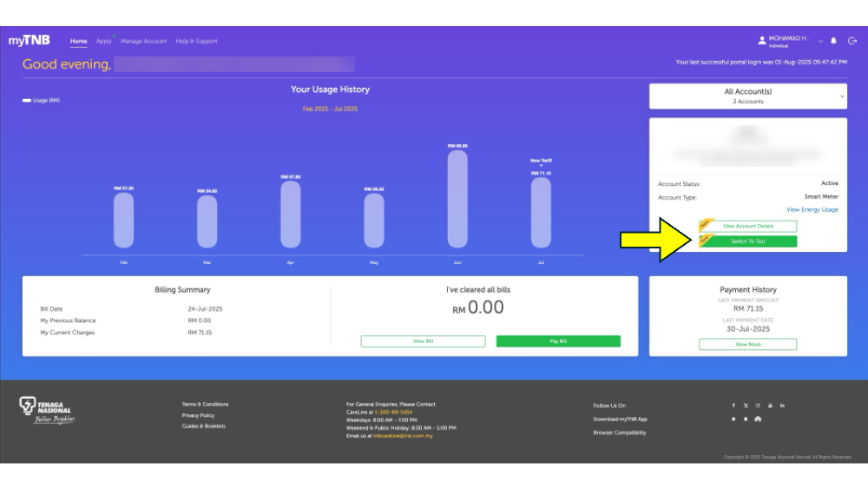The height and width of the screenshot is (489, 868).
Task: Expand the All Account(s) dropdown
Action: pyautogui.click(x=747, y=96)
